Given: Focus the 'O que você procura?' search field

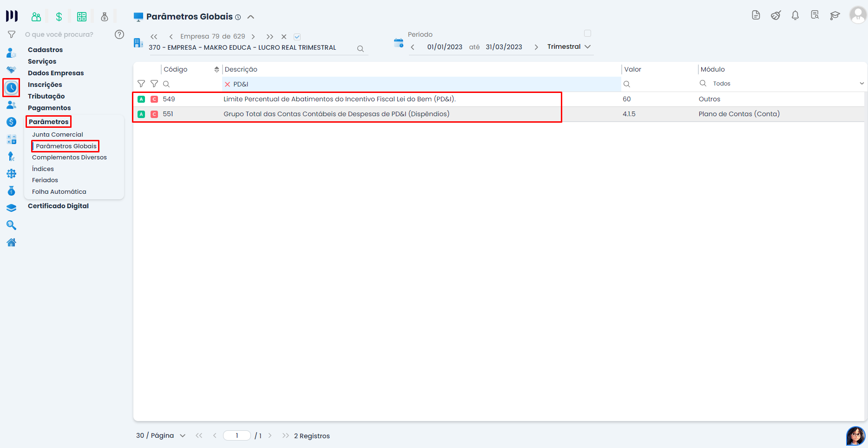Looking at the screenshot, I should 59,34.
